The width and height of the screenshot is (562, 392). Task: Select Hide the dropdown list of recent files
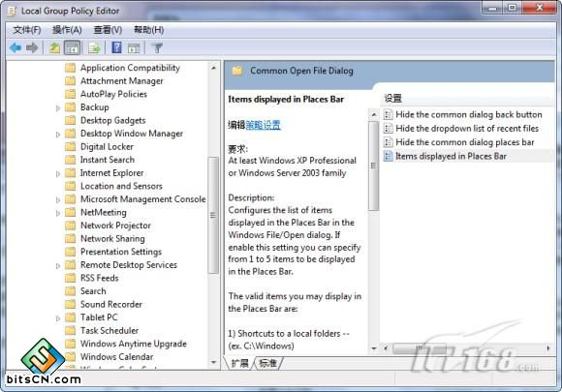(x=467, y=128)
